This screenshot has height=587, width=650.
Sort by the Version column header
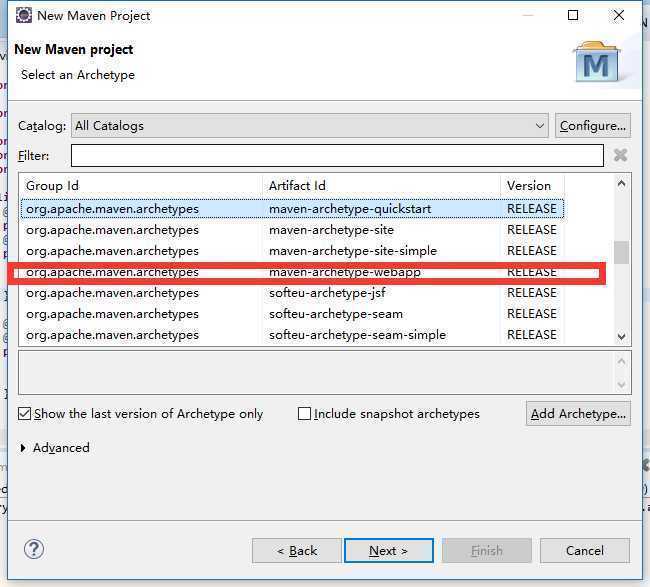533,186
